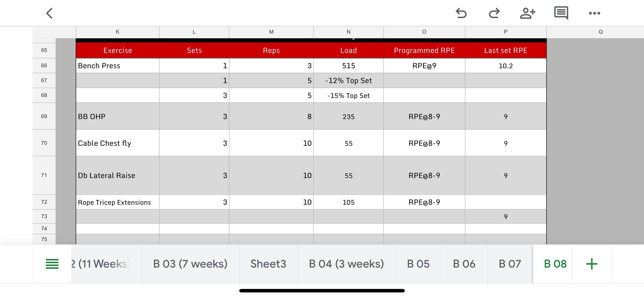Image resolution: width=644 pixels, height=298 pixels.
Task: Open the share/add people icon
Action: (527, 13)
